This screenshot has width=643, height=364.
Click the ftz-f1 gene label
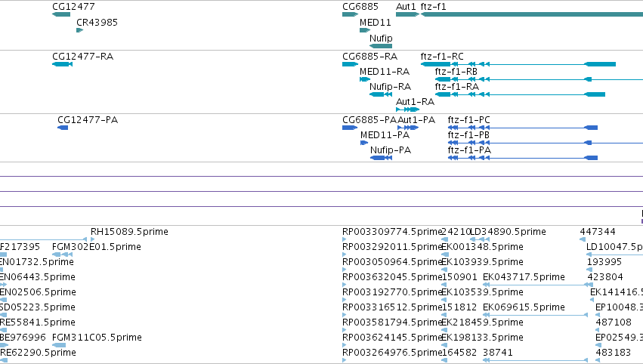(433, 7)
